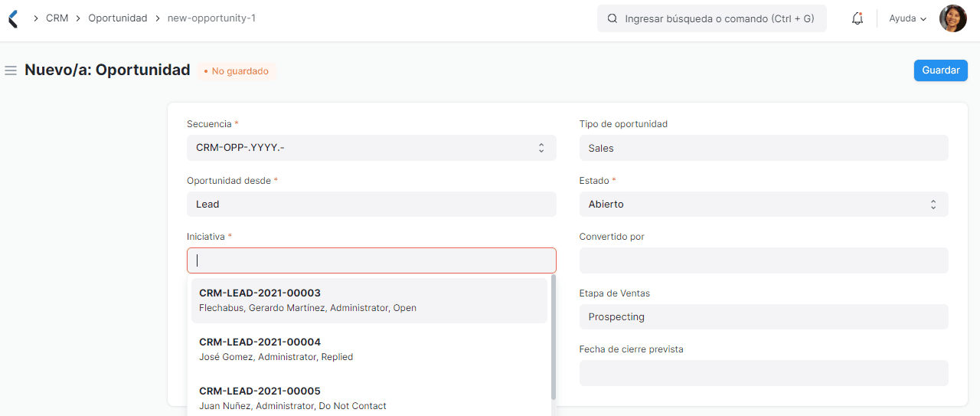Click the lead suggestions list scrollbar
The width and height of the screenshot is (980, 416).
[554, 338]
